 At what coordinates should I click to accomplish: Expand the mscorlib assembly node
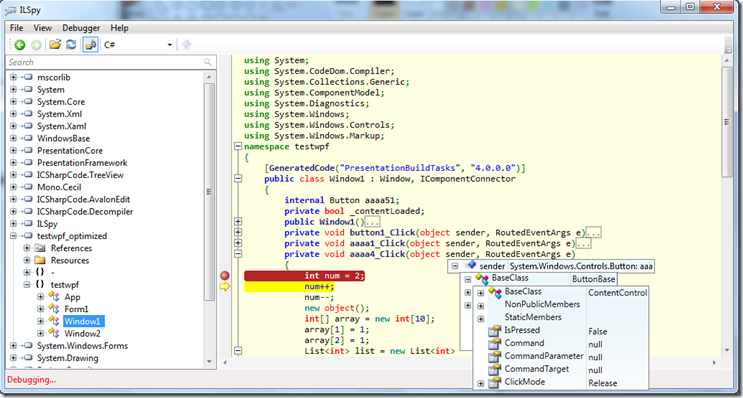click(13, 77)
